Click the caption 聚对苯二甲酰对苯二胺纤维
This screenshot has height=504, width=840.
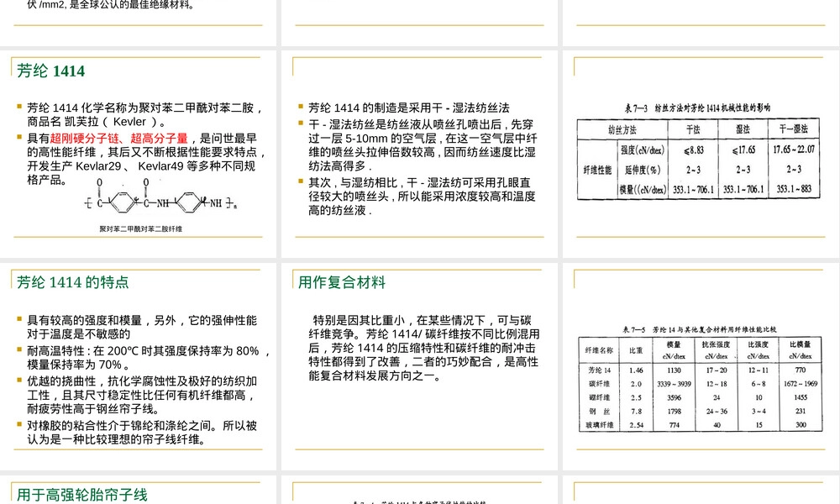click(x=140, y=228)
